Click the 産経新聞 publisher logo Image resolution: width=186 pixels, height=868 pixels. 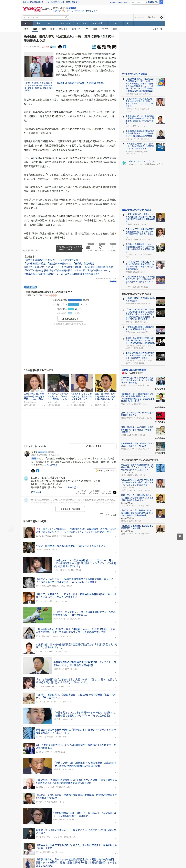[x=104, y=47]
